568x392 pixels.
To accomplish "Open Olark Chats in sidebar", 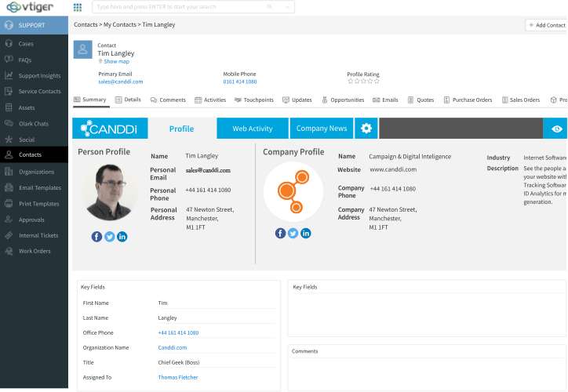I will point(33,124).
